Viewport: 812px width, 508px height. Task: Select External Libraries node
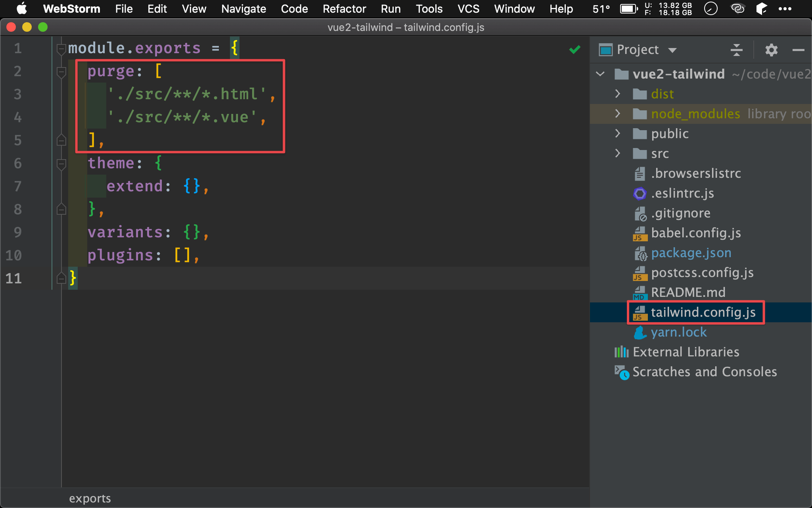pos(686,352)
